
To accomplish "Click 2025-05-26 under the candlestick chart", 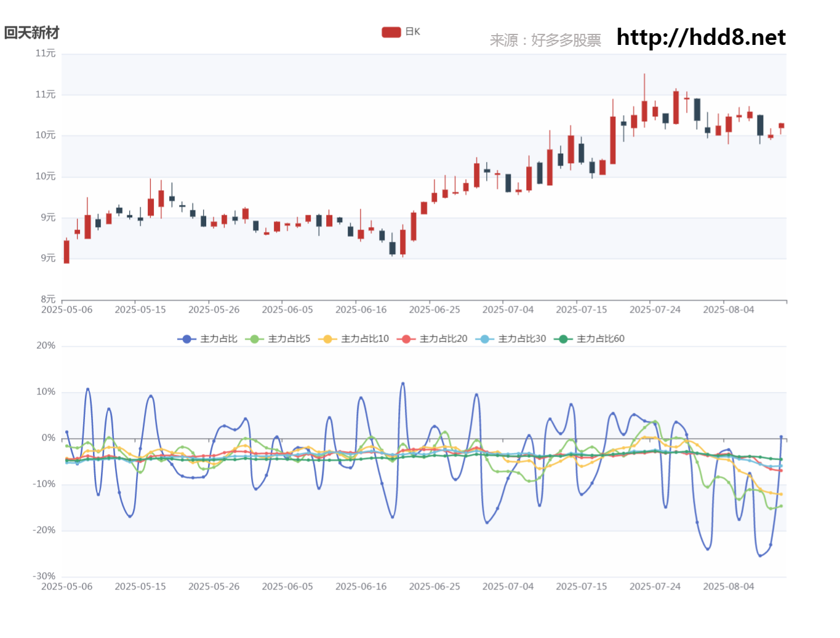I will point(214,310).
